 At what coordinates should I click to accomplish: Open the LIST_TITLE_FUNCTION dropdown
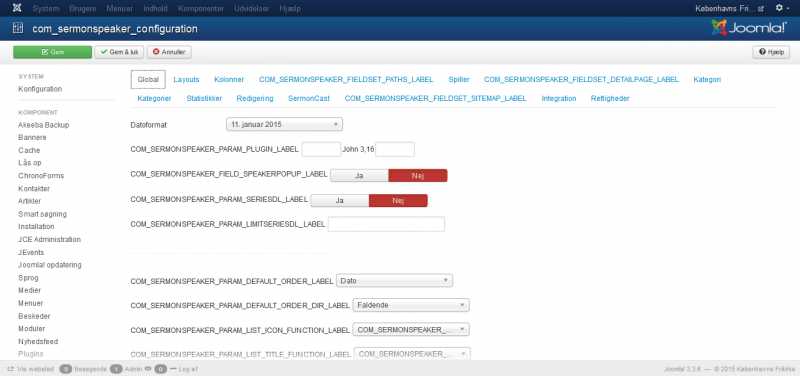412,354
